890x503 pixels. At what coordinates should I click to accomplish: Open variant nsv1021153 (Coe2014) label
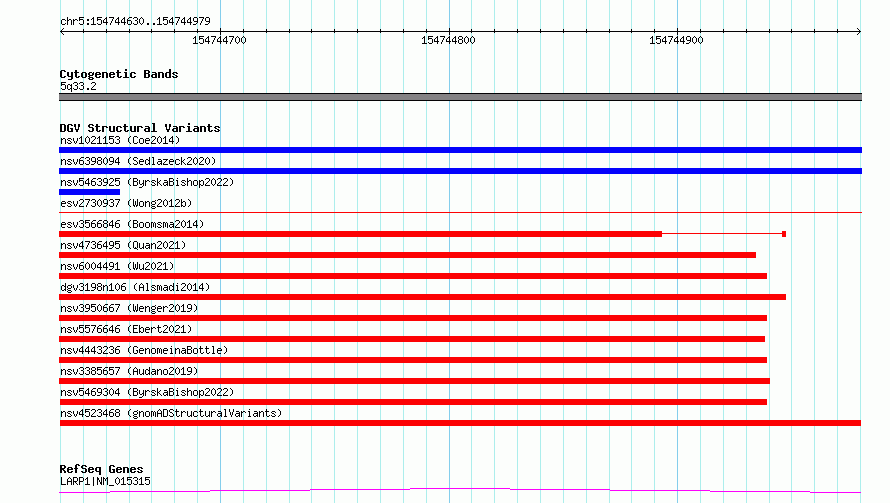[x=120, y=140]
